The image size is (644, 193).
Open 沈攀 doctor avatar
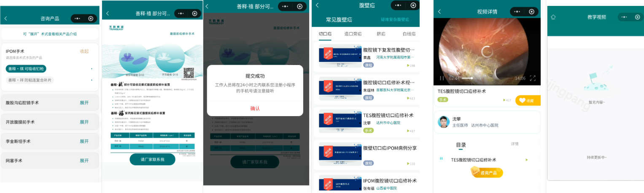[x=443, y=122]
